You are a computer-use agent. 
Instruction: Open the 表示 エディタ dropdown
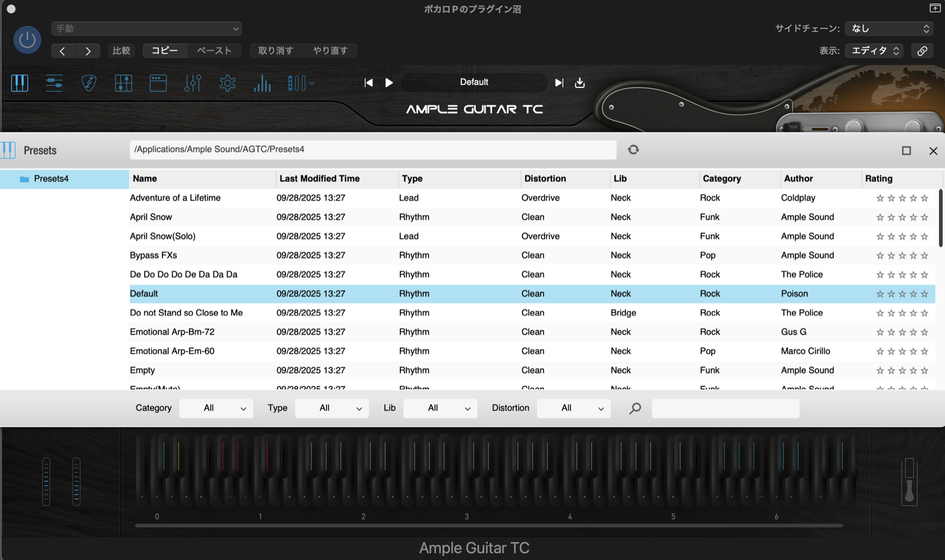(x=875, y=51)
